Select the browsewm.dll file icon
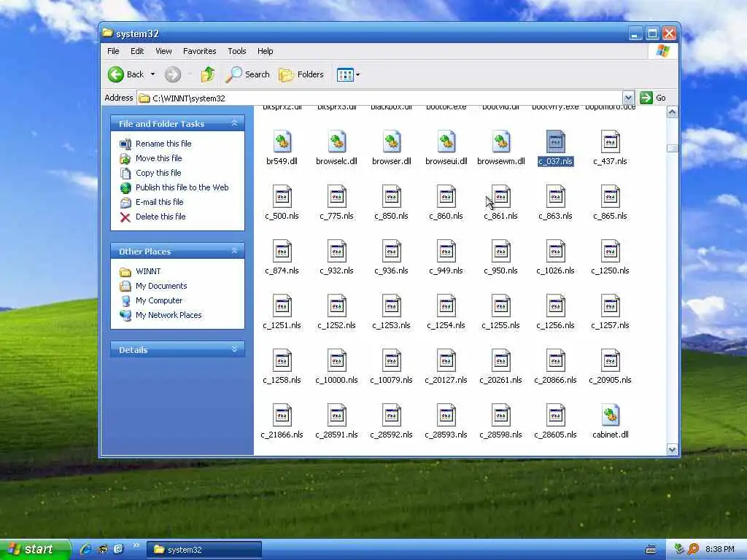Image resolution: width=747 pixels, height=560 pixels. [501, 141]
